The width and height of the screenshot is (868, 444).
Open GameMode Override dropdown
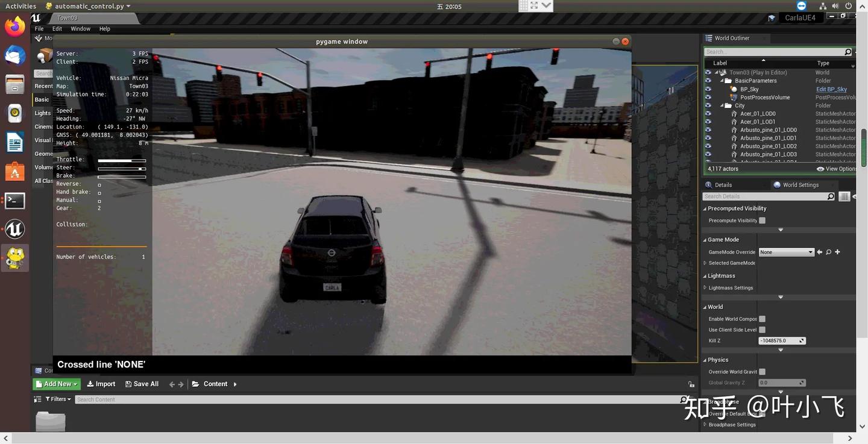(787, 252)
